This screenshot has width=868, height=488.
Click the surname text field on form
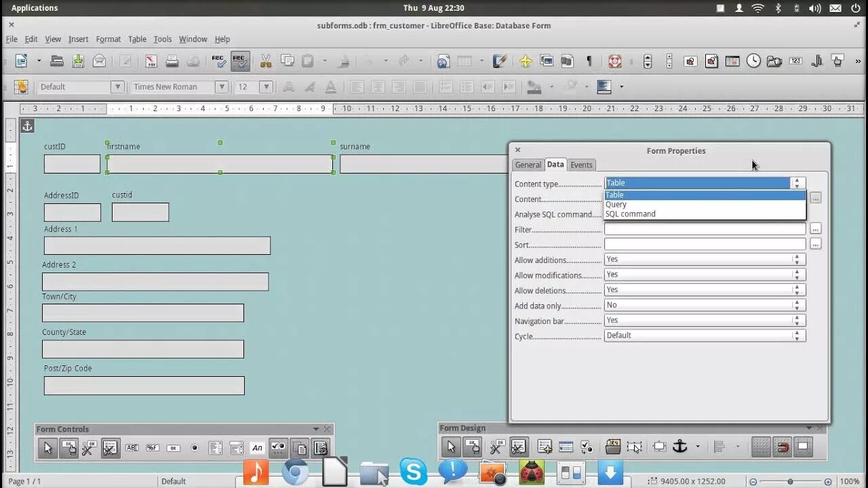[424, 164]
